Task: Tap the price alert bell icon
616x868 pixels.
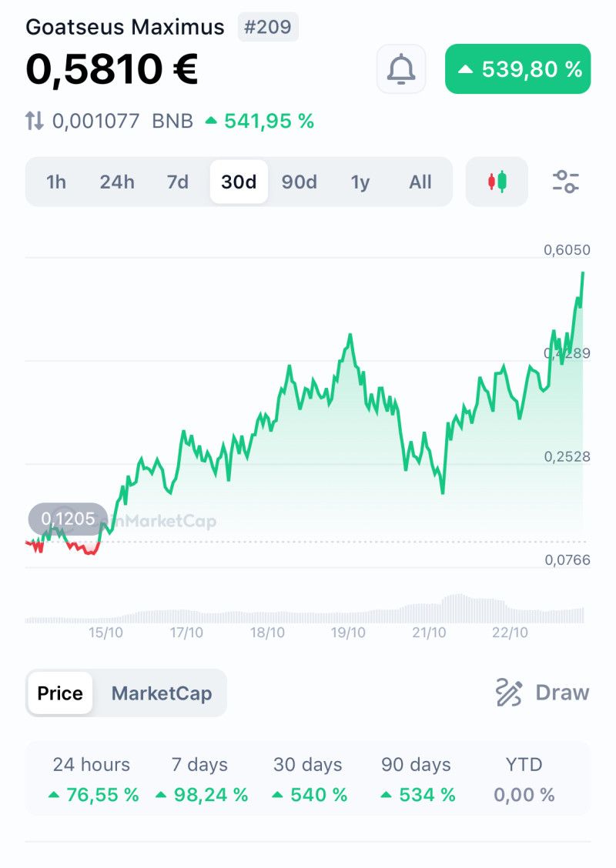Action: pos(400,69)
